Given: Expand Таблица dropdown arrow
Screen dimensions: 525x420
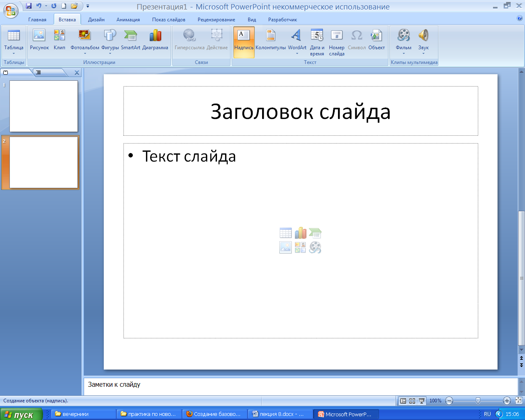Looking at the screenshot, I should click(14, 54).
